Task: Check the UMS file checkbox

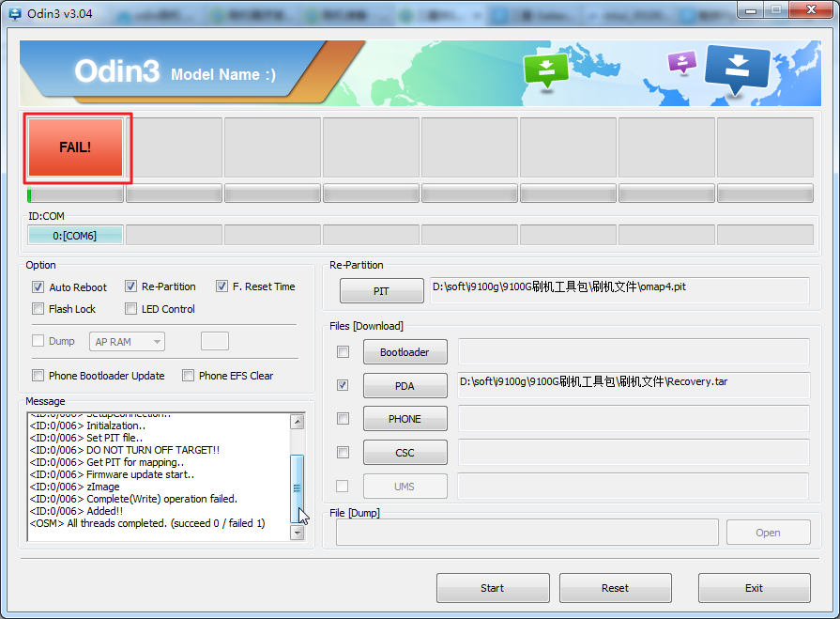Action: 342,487
